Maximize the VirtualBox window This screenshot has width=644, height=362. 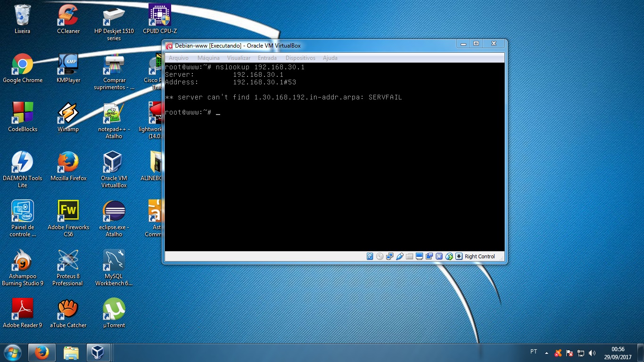(x=476, y=44)
